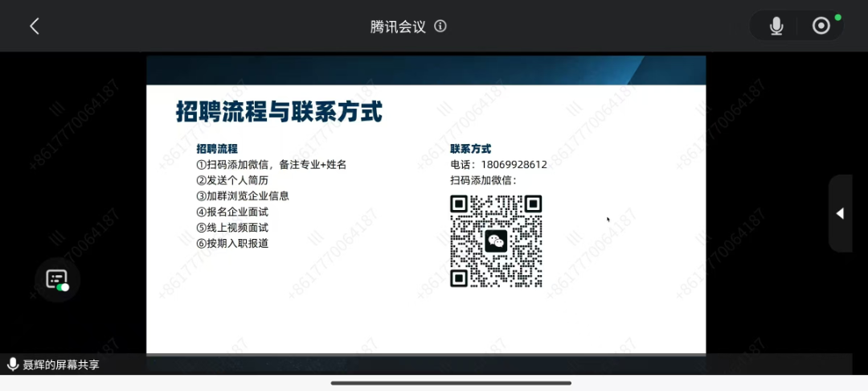Tap the 腾讯会议 title text

coord(398,26)
